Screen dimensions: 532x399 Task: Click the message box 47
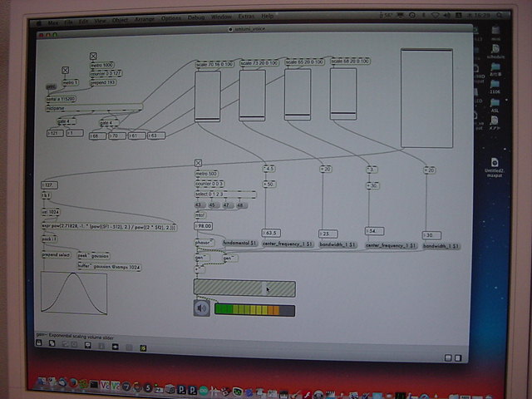(227, 205)
